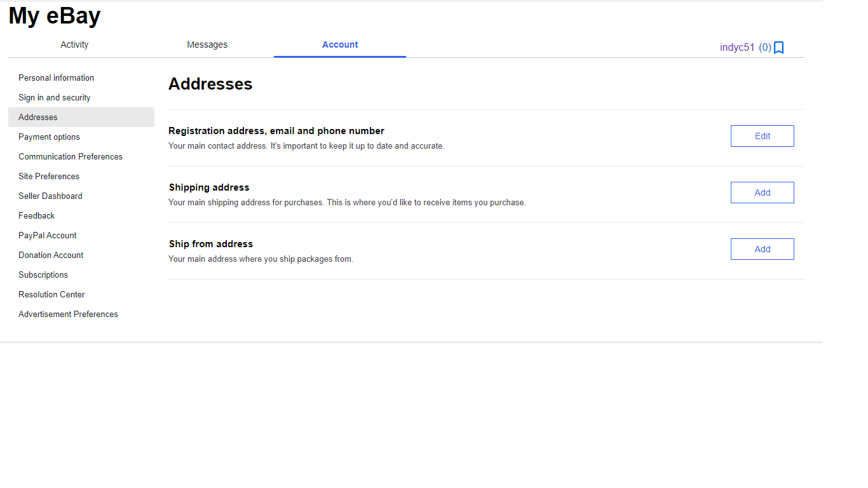
Task: Click the bookmark icon beside indyc51
Action: pyautogui.click(x=778, y=48)
